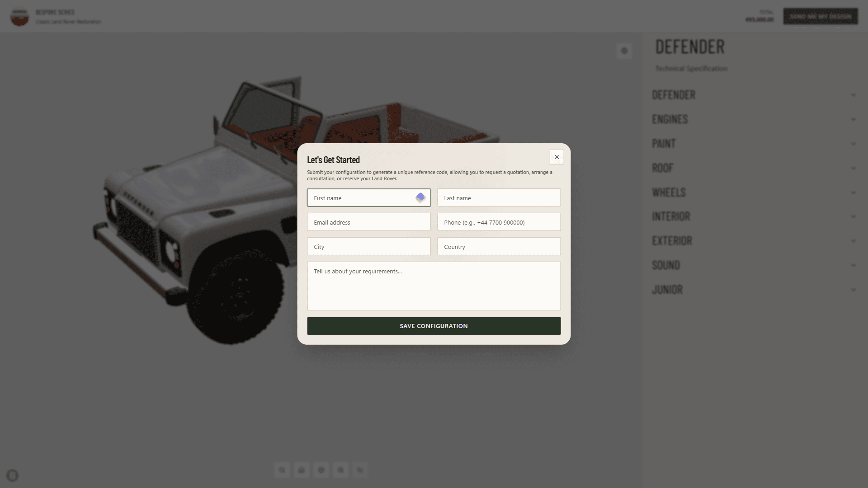Image resolution: width=868 pixels, height=488 pixels.
Task: Click the "Bespoke Series" header text
Action: pos(55,12)
